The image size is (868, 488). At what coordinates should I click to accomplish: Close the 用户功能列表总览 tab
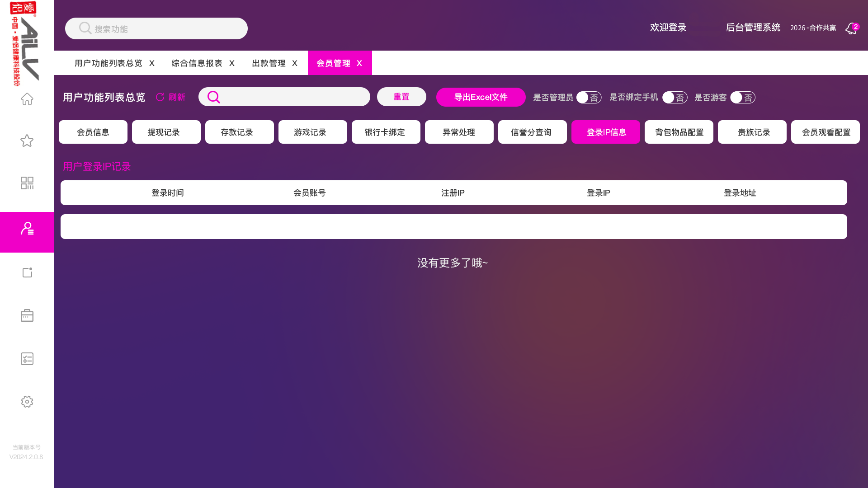[152, 63]
